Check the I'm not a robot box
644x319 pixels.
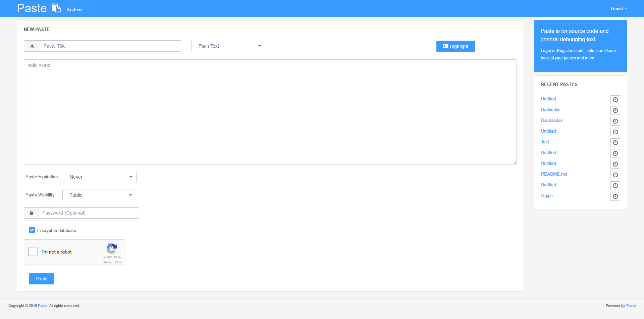click(x=33, y=252)
